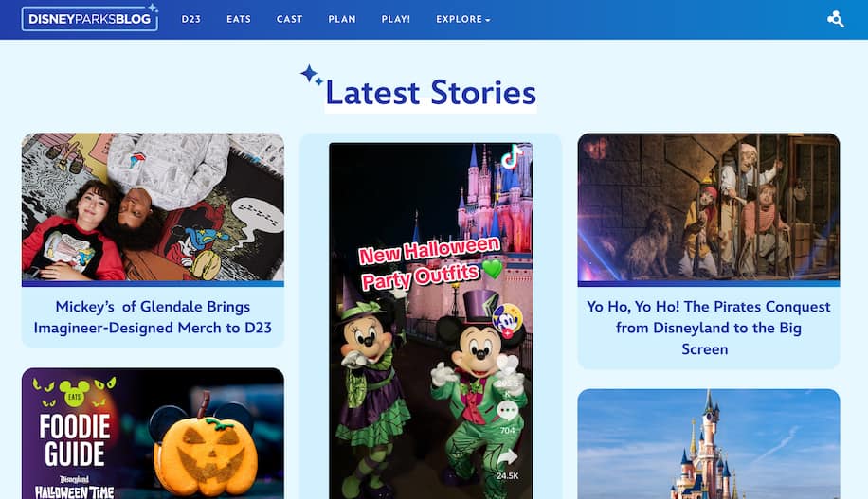Select Play! in the navigation bar

pos(396,19)
